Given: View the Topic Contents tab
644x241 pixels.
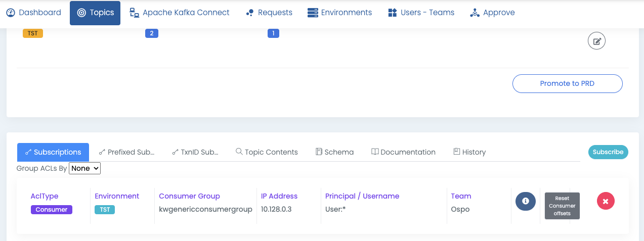Looking at the screenshot, I should click(x=267, y=152).
